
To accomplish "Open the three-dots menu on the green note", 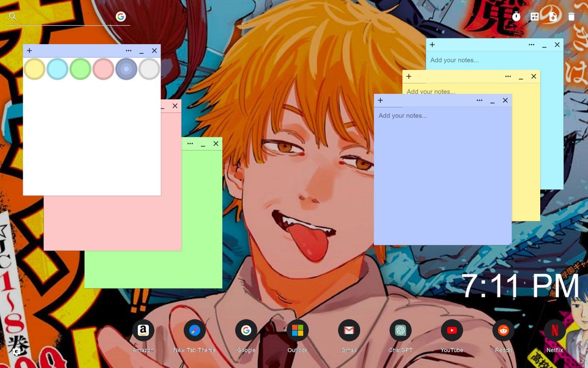I will tap(190, 144).
